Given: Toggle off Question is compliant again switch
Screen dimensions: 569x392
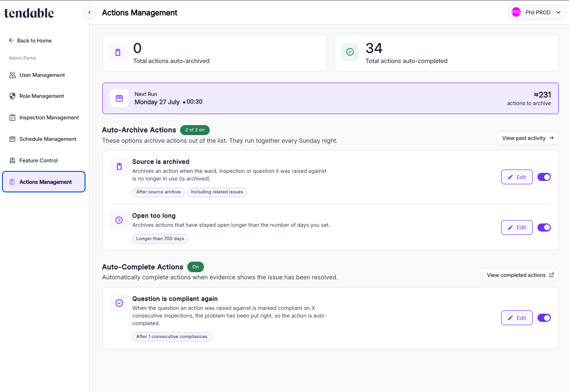Looking at the screenshot, I should point(544,318).
